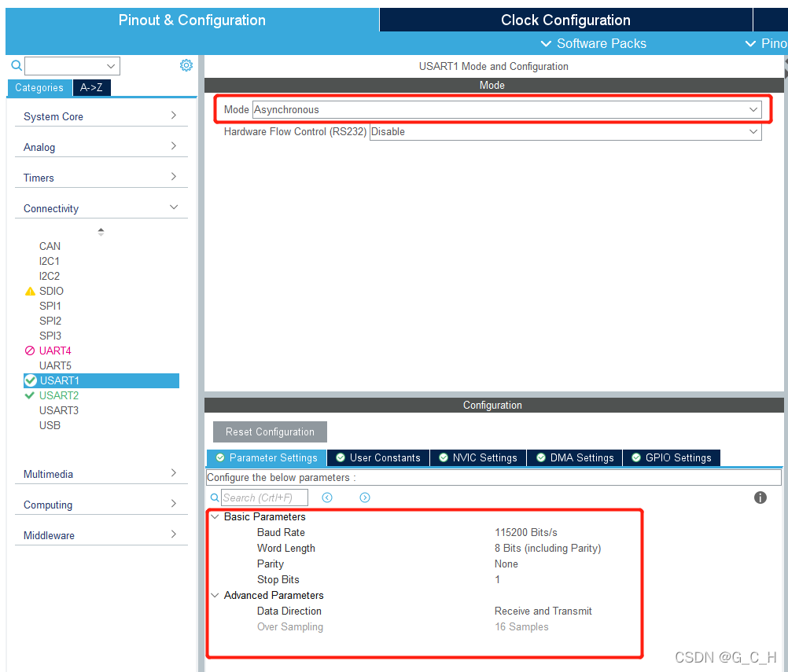Select UART5 peripheral
The width and height of the screenshot is (788, 672).
click(55, 365)
